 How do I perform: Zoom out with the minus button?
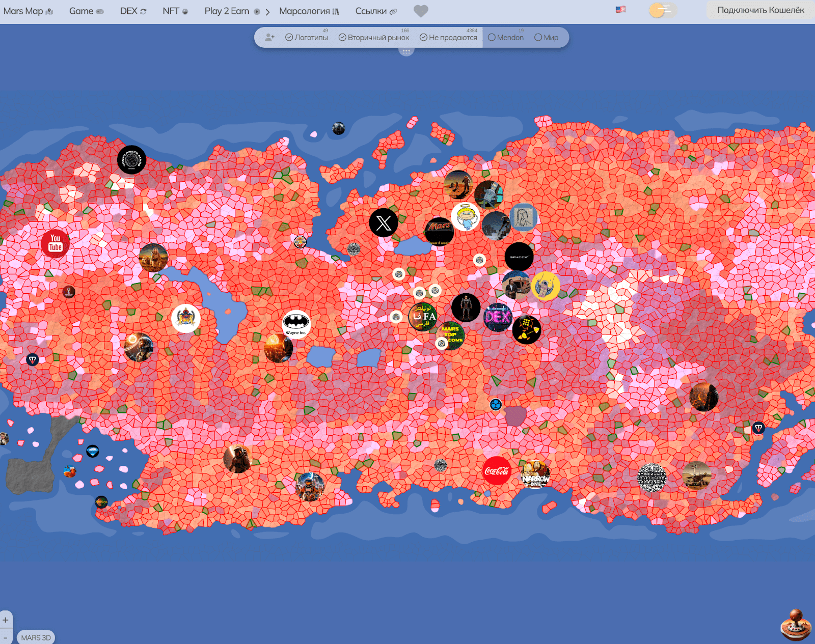(6, 636)
